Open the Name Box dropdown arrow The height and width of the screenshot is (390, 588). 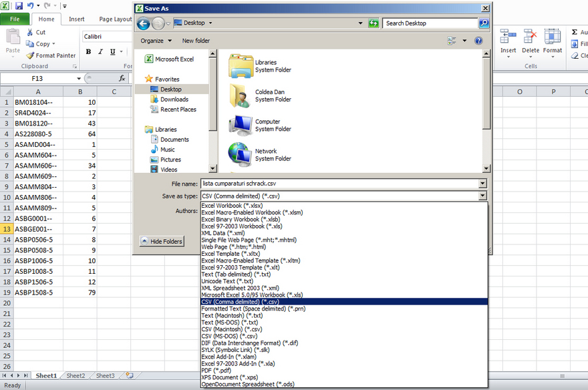79,78
